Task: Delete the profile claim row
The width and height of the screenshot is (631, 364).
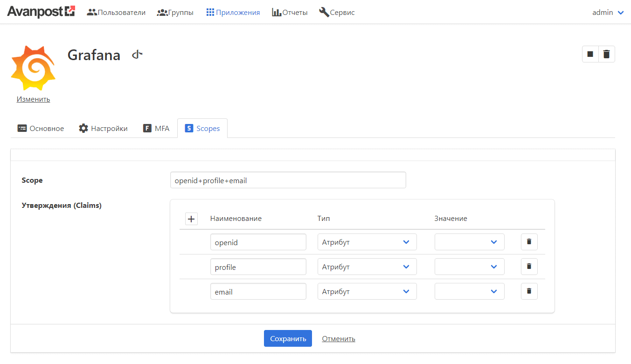Action: click(x=529, y=267)
